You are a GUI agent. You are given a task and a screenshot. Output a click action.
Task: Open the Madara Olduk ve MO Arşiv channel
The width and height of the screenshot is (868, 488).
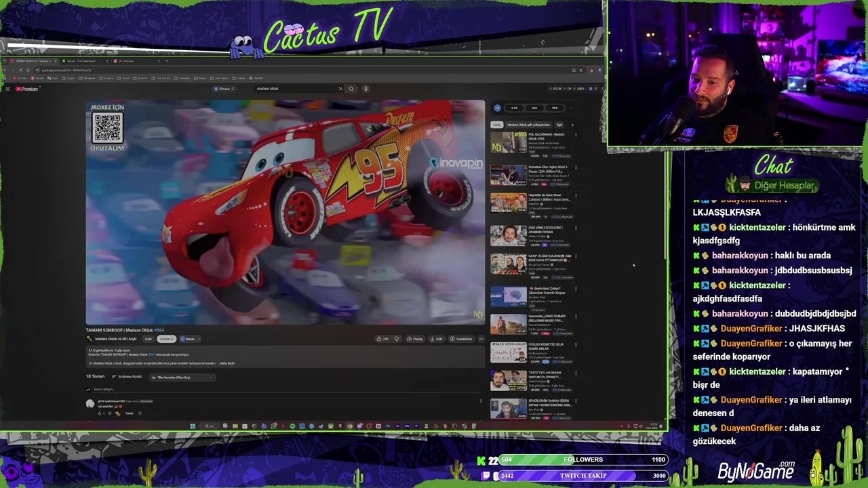(x=115, y=339)
